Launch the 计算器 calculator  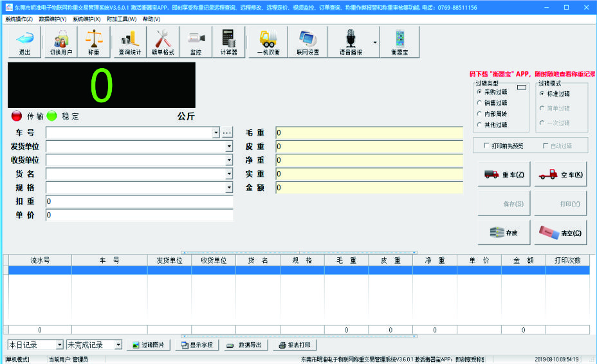(228, 42)
